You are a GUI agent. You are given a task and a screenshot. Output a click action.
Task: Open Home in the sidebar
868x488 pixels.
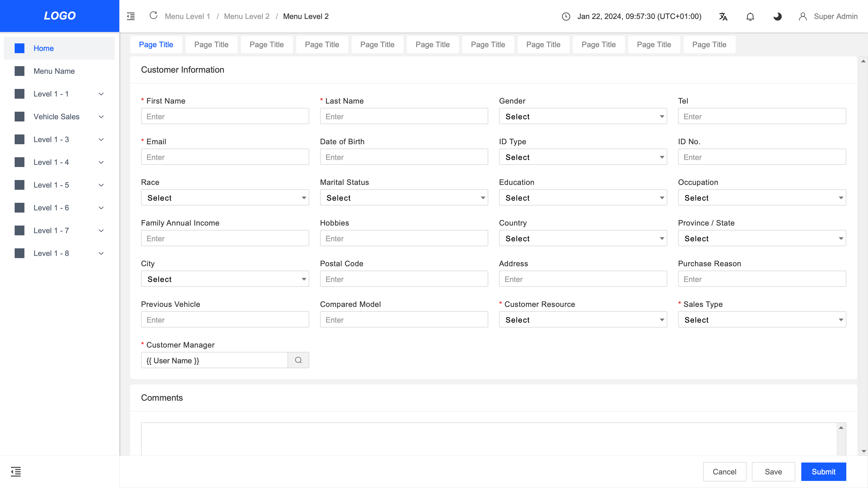point(59,48)
